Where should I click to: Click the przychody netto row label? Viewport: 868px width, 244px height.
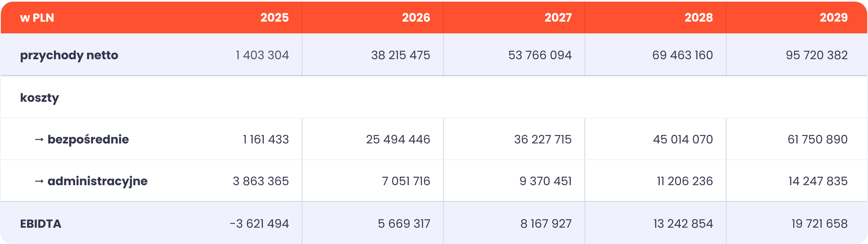tap(69, 55)
